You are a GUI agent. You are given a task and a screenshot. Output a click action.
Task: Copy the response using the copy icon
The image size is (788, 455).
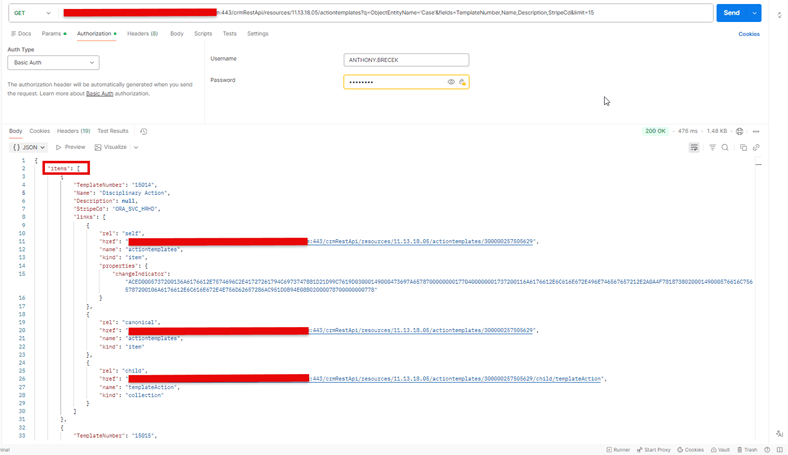tap(743, 147)
